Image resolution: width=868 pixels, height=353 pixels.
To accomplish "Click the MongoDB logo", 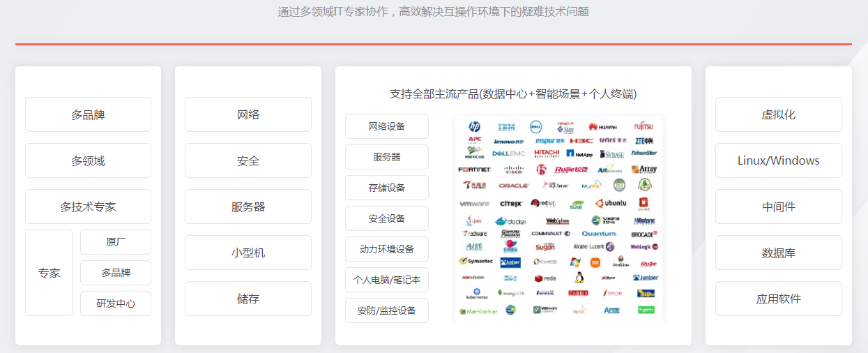I will click(511, 293).
